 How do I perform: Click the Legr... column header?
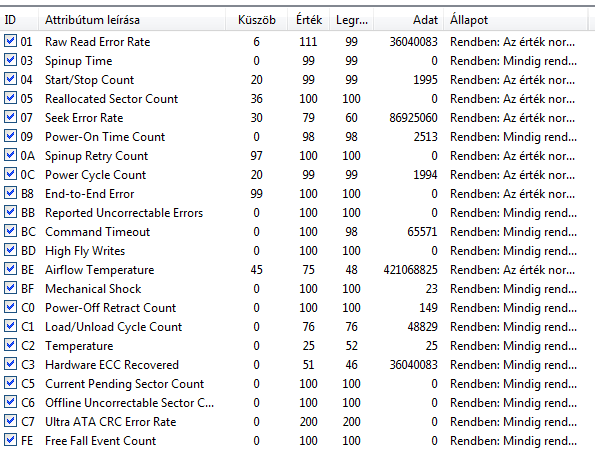coord(352,19)
